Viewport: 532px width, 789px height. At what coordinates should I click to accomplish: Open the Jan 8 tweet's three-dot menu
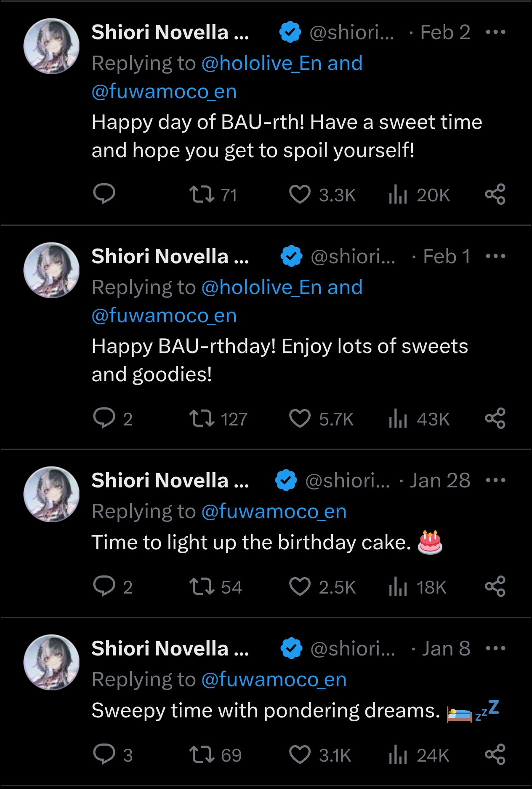495,648
